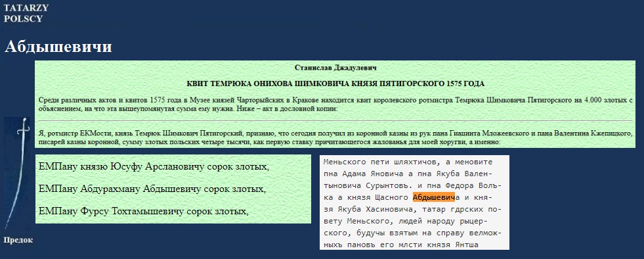Click the Абдышевичи page heading
644x259 pixels.
58,47
